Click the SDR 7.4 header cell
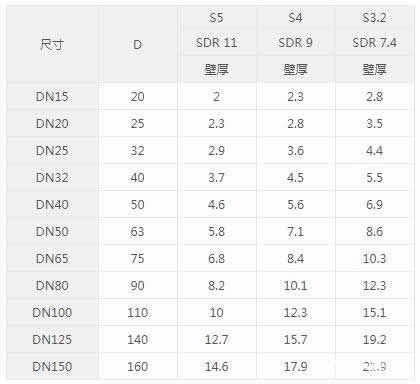The width and height of the screenshot is (420, 384). (374, 43)
